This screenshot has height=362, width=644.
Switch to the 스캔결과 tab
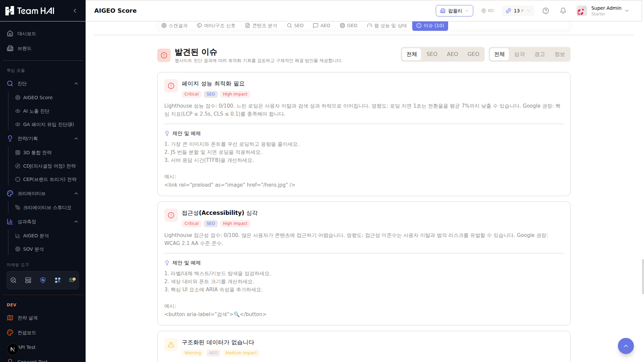tap(175, 25)
